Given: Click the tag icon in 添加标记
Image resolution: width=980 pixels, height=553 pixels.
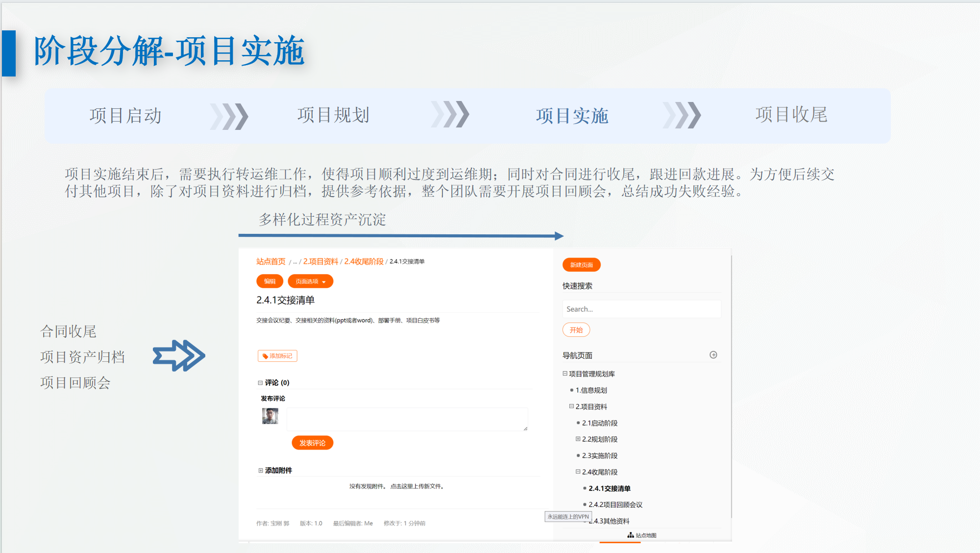Looking at the screenshot, I should [x=265, y=356].
